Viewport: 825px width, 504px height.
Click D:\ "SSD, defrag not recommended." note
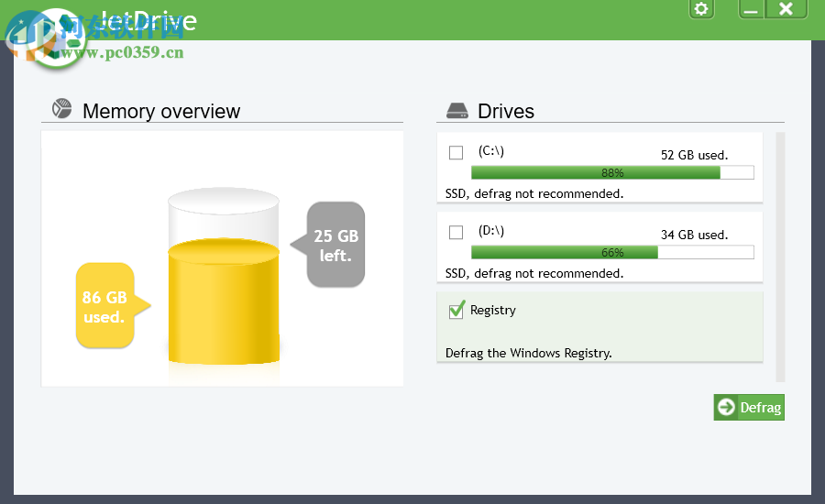[534, 274]
